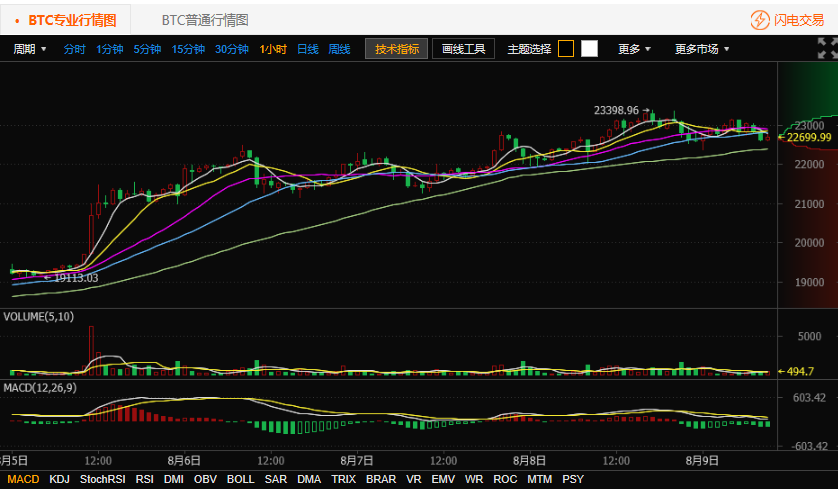
Task: Select the black theme swatch
Action: [566, 48]
